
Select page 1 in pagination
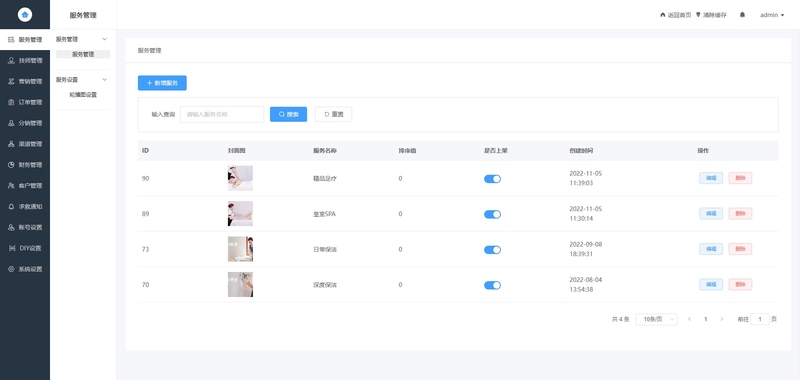click(x=706, y=319)
